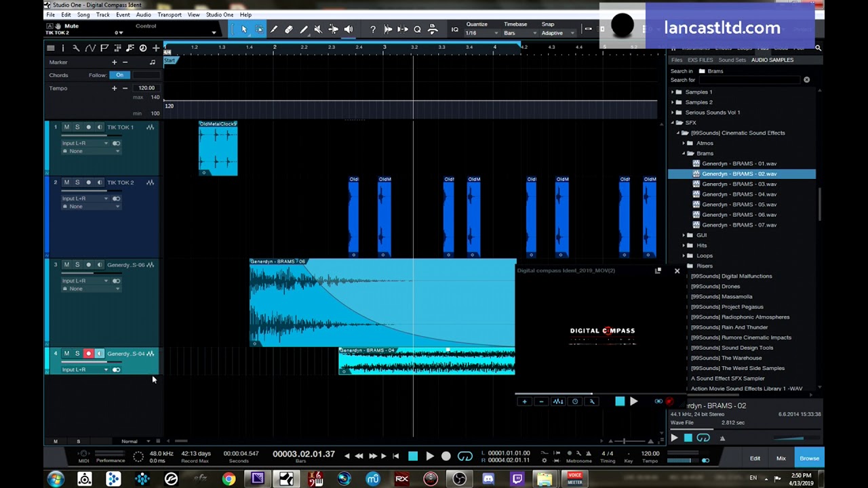This screenshot has width=868, height=488.
Task: Mute the TIK TOK 1 track
Action: coord(66,127)
